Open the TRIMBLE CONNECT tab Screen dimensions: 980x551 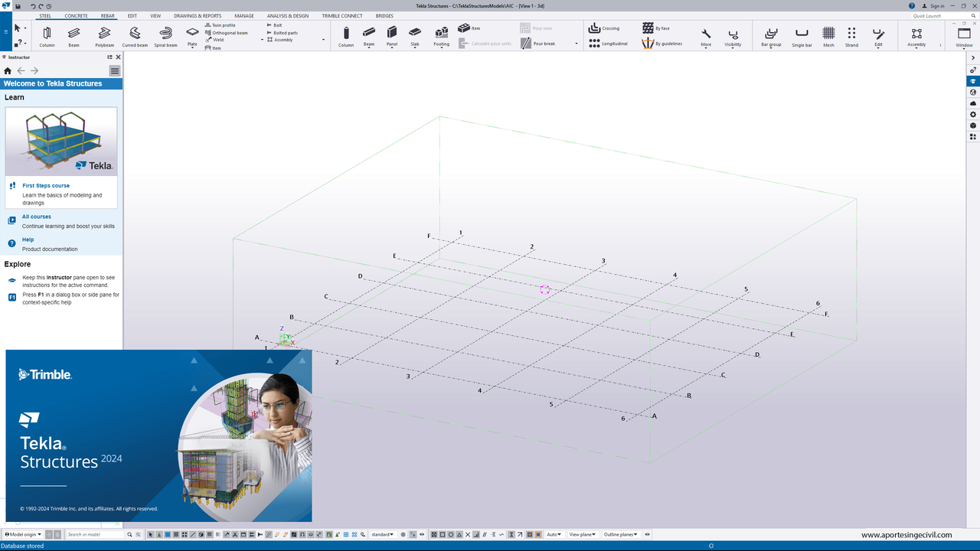click(342, 15)
